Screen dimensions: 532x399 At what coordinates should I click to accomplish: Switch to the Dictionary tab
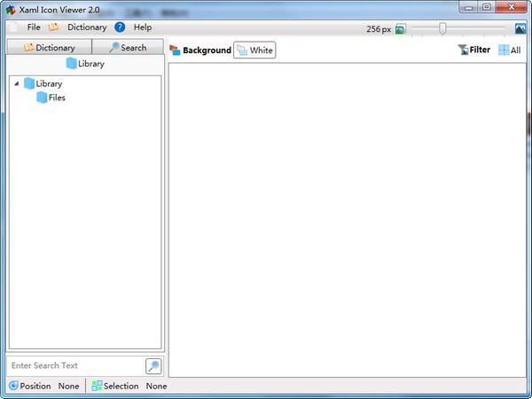click(49, 47)
